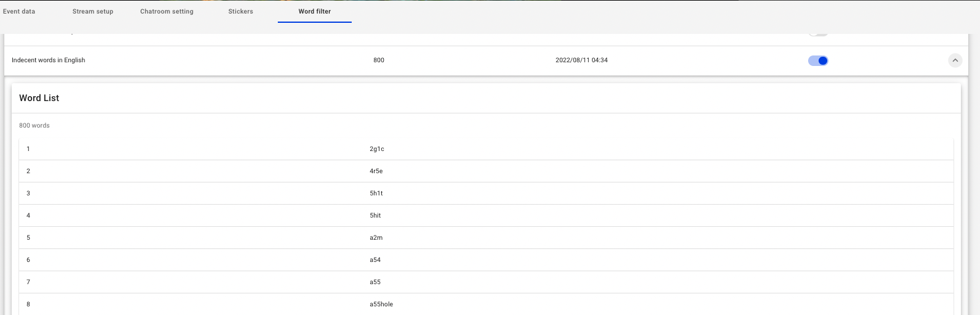This screenshot has width=980, height=315.
Task: Go to the Chatroom setting tab
Action: pyautogui.click(x=166, y=12)
